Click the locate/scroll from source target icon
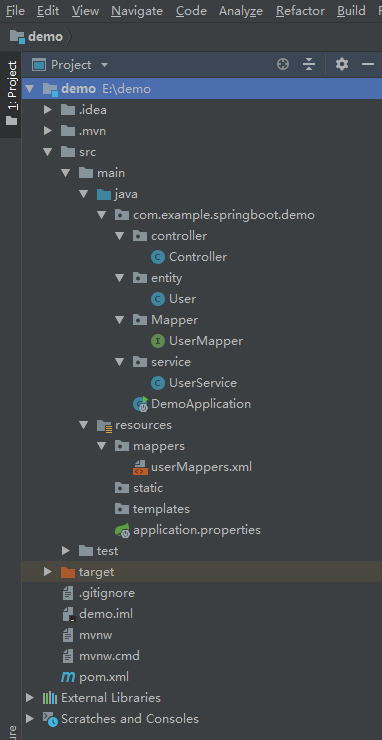 tap(283, 64)
